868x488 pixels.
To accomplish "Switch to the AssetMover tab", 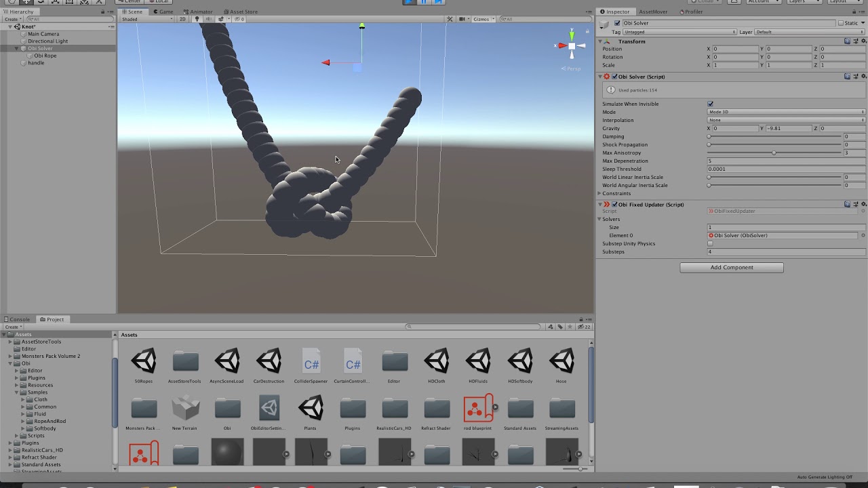I will (653, 12).
